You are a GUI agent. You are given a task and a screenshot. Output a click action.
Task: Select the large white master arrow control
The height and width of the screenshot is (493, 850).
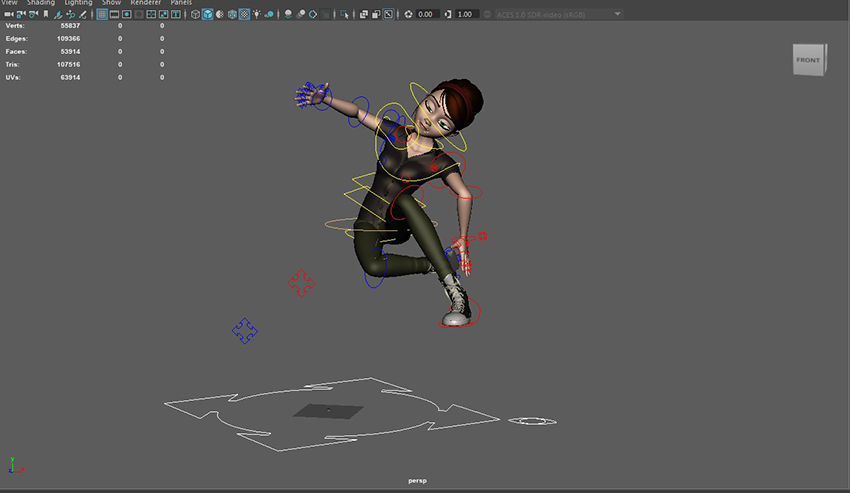pos(332,414)
